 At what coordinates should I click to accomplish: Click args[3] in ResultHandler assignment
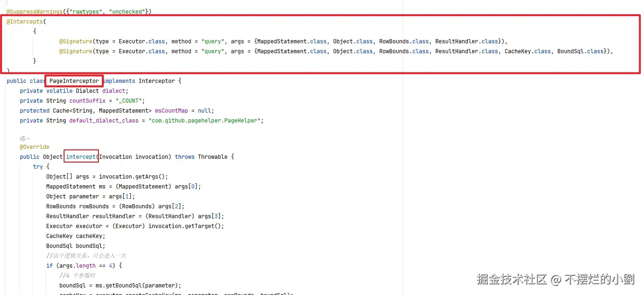point(209,216)
